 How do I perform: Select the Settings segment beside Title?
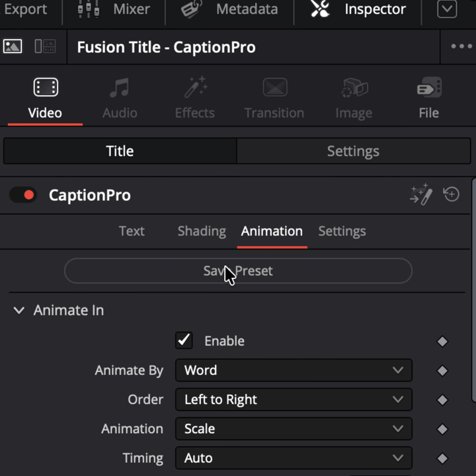[x=353, y=151]
